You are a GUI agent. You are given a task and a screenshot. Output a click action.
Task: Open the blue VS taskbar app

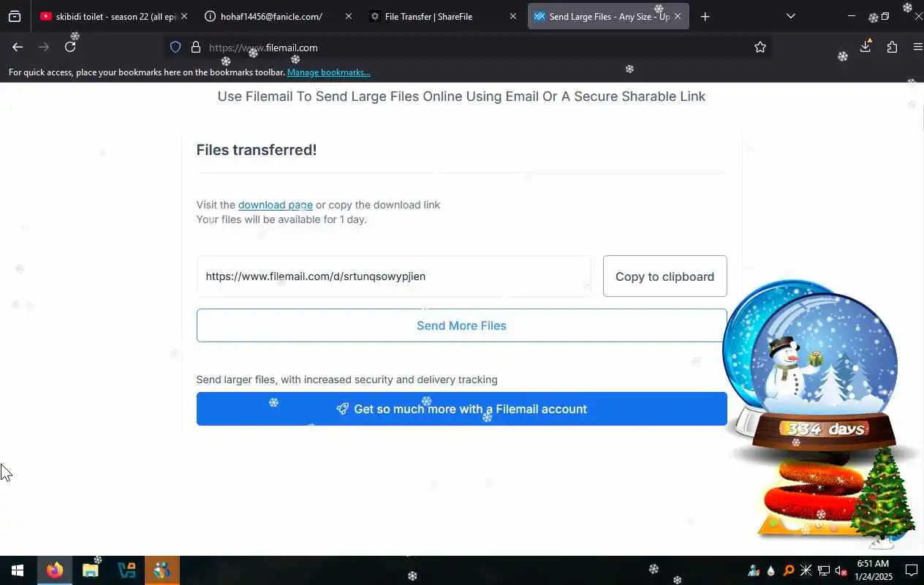click(126, 570)
